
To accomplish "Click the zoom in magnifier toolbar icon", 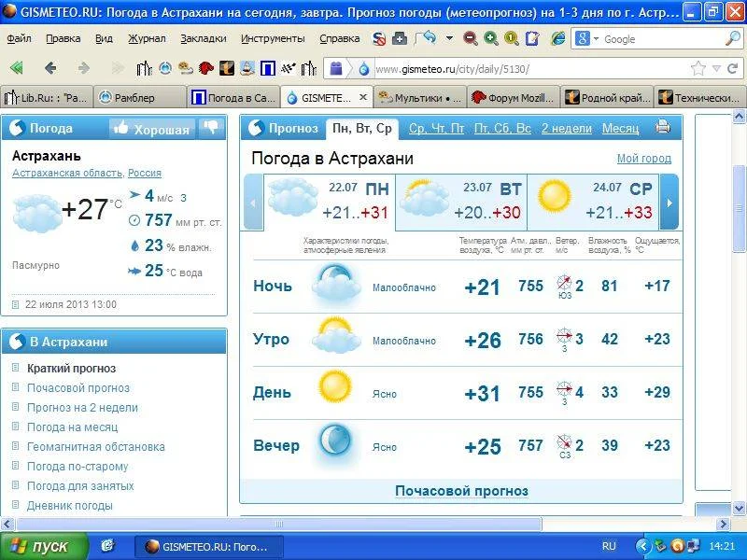I will click(491, 39).
